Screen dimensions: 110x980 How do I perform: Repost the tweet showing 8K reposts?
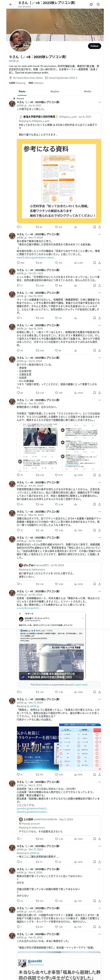tap(39, 263)
